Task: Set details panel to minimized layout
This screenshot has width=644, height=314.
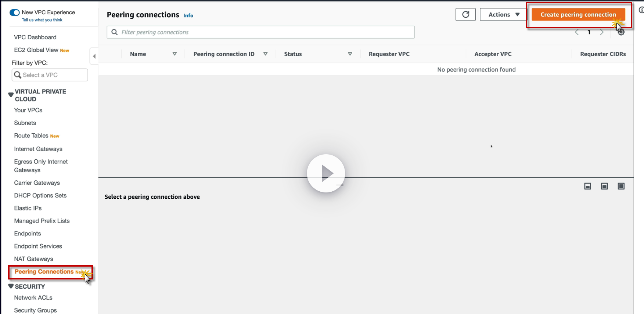Action: coord(588,186)
